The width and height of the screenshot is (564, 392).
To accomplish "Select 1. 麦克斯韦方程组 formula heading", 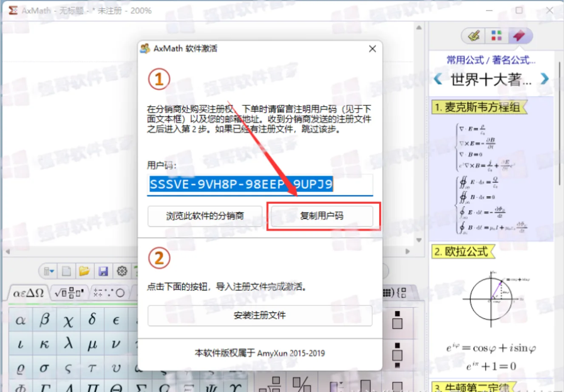I will pos(479,107).
